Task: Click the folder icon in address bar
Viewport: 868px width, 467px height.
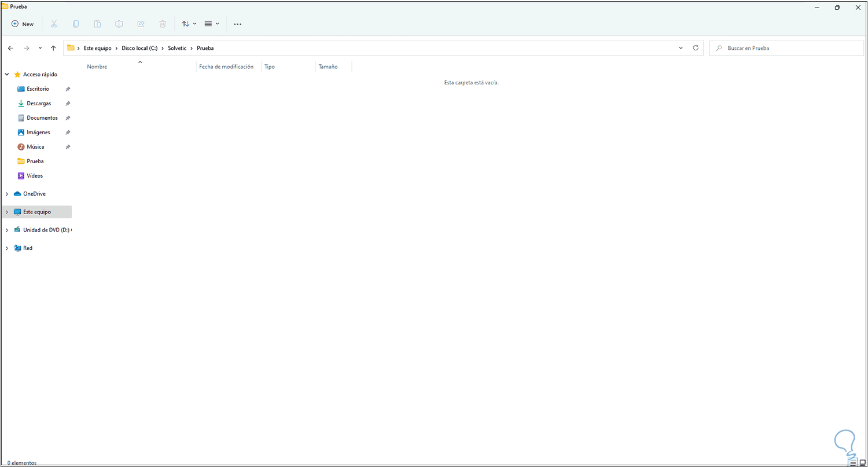Action: (71, 48)
